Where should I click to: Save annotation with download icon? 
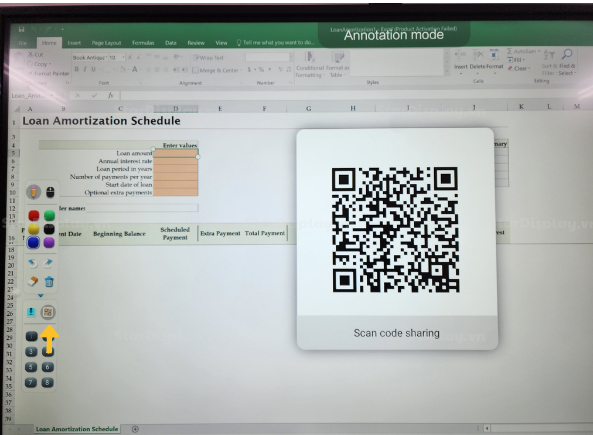tap(31, 312)
